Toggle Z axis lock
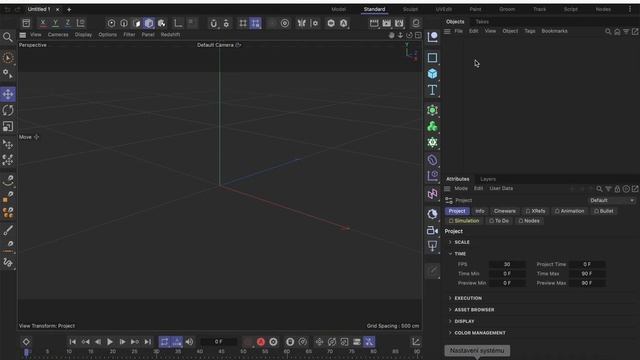 [x=68, y=23]
